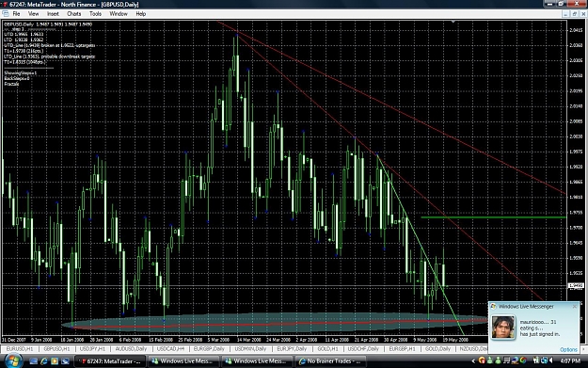Switch to the GOLD,Daily chart tab
The image size is (588, 368).
coord(437,349)
